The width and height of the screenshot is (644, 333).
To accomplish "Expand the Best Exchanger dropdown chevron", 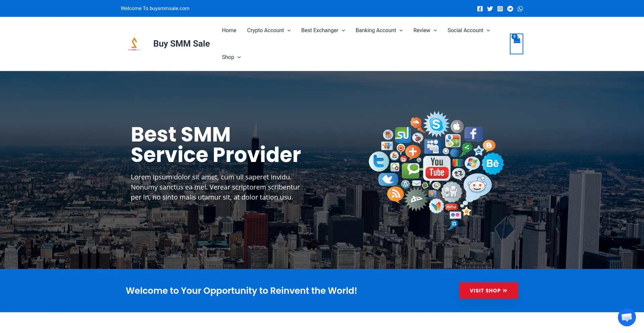I will [x=343, y=31].
